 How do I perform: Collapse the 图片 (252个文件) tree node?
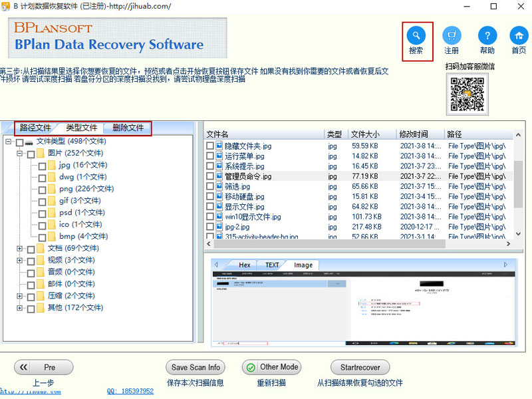tap(20, 154)
